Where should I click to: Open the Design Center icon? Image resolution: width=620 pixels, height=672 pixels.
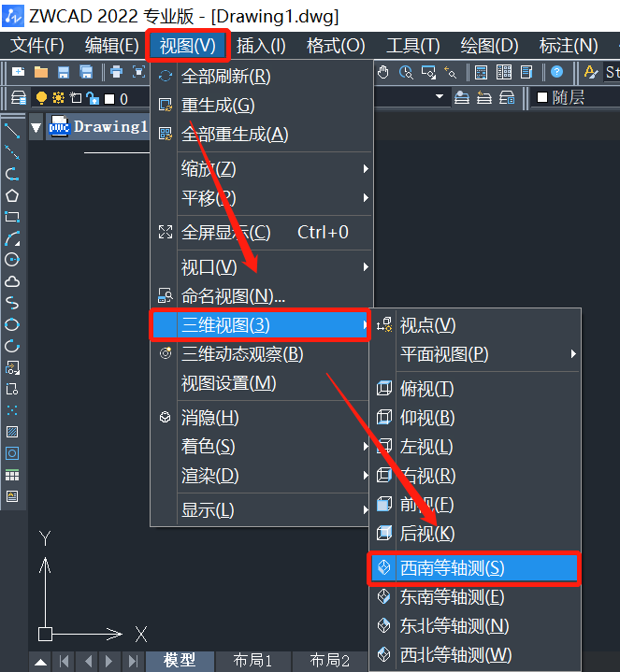tap(504, 72)
